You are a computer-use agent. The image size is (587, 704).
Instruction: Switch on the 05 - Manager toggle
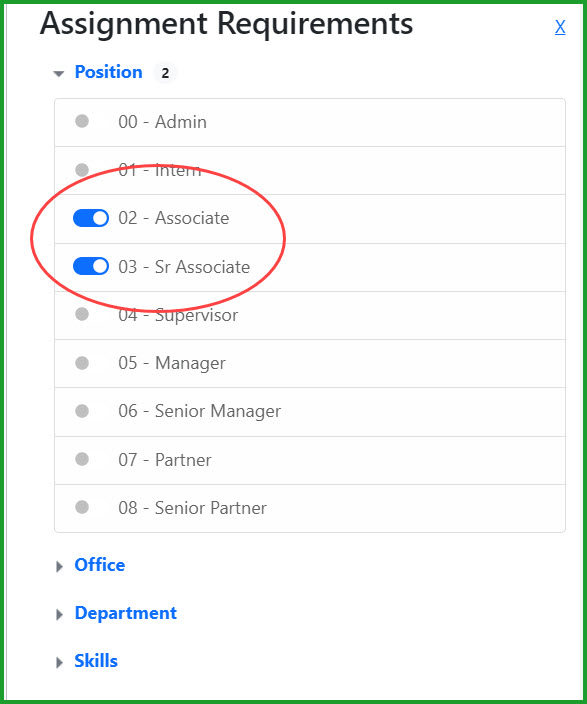click(82, 363)
